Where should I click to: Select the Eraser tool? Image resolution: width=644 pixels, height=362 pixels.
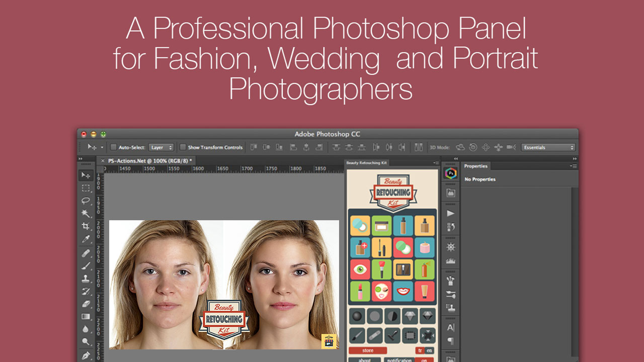[86, 304]
